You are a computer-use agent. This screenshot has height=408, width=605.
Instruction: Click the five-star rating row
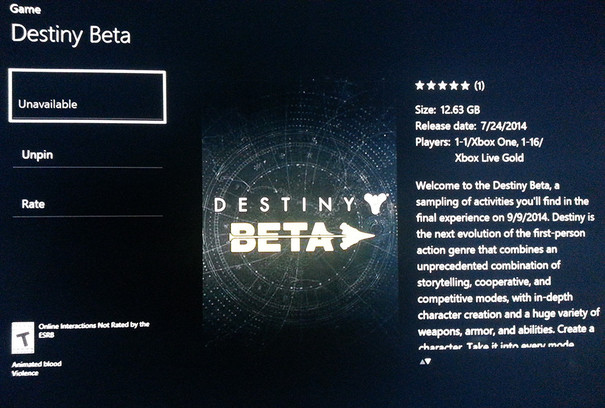[450, 85]
